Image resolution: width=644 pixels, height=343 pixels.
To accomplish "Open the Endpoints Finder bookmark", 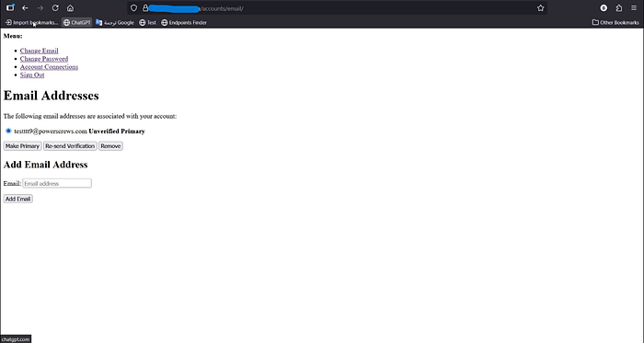I will pyautogui.click(x=184, y=23).
